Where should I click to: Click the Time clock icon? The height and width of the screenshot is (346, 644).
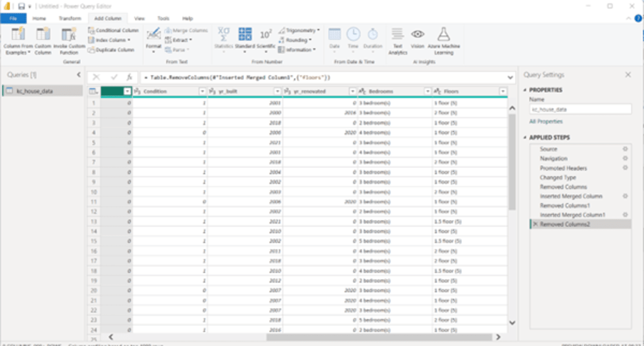353,34
